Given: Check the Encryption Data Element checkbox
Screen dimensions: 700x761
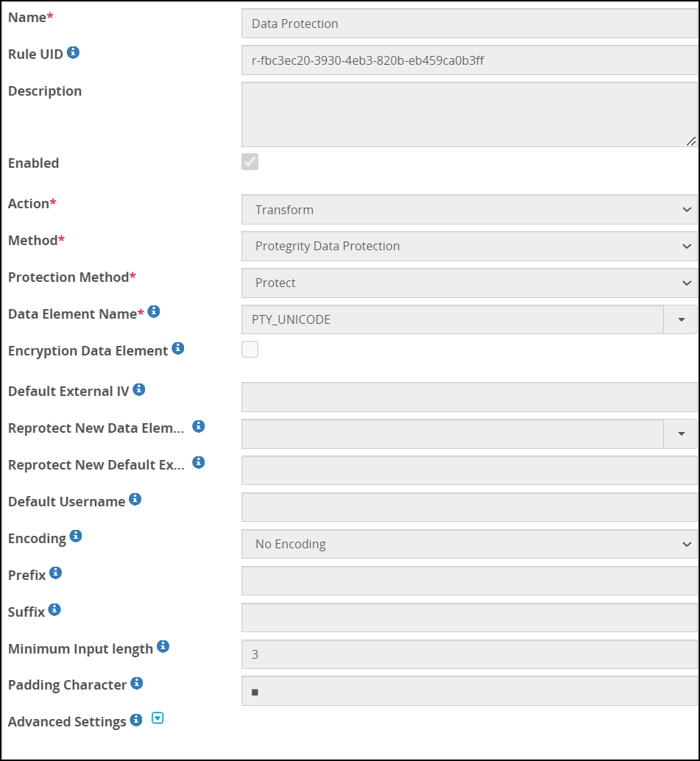Looking at the screenshot, I should [x=250, y=350].
